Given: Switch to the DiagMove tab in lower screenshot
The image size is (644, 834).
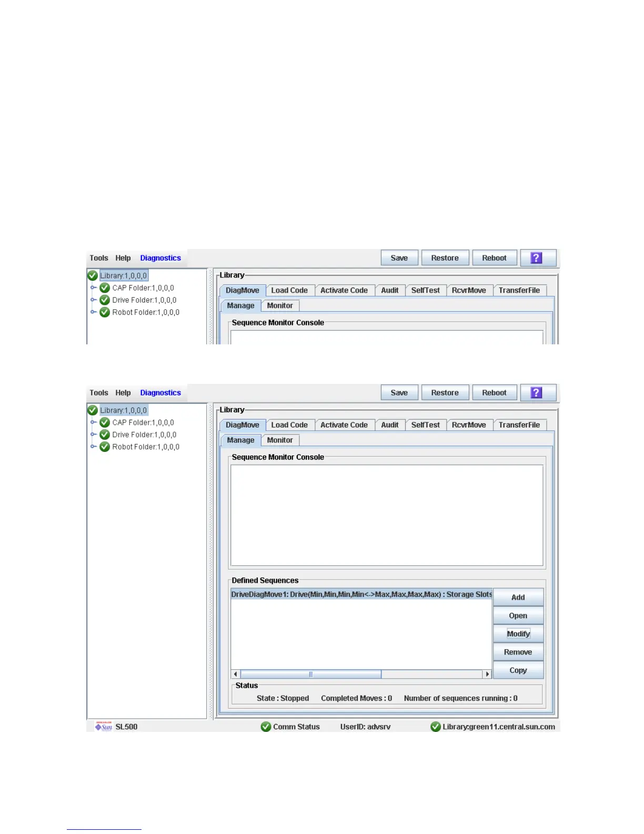Looking at the screenshot, I should click(x=243, y=425).
